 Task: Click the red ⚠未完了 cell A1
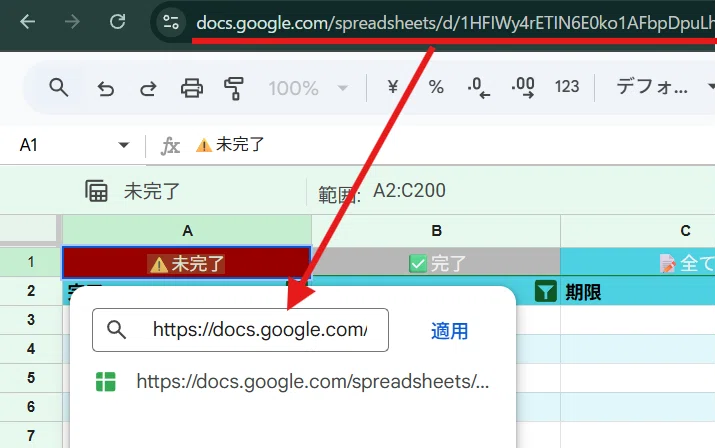point(187,262)
